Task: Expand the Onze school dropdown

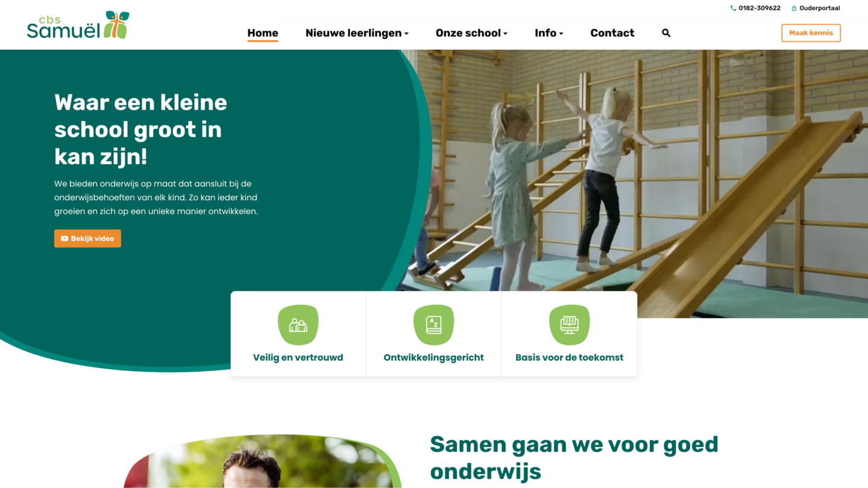Action: click(471, 33)
